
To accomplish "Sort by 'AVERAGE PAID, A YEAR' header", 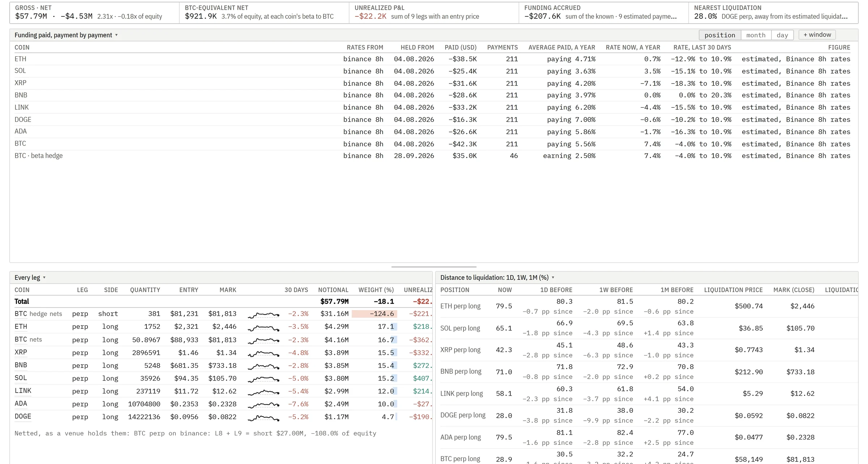I will (562, 47).
